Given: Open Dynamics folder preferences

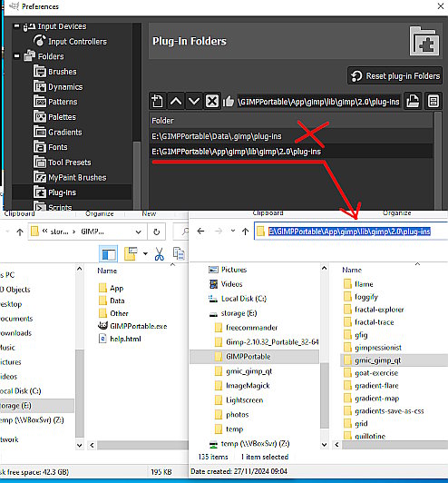Looking at the screenshot, I should (x=58, y=86).
